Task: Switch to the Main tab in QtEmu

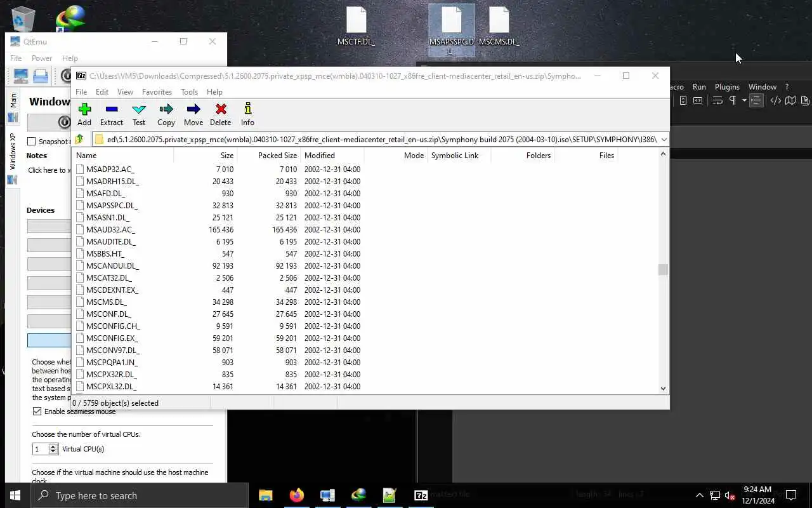Action: point(13,107)
